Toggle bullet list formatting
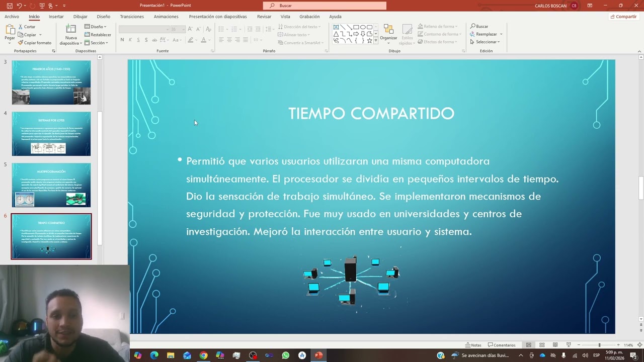 coord(221,29)
